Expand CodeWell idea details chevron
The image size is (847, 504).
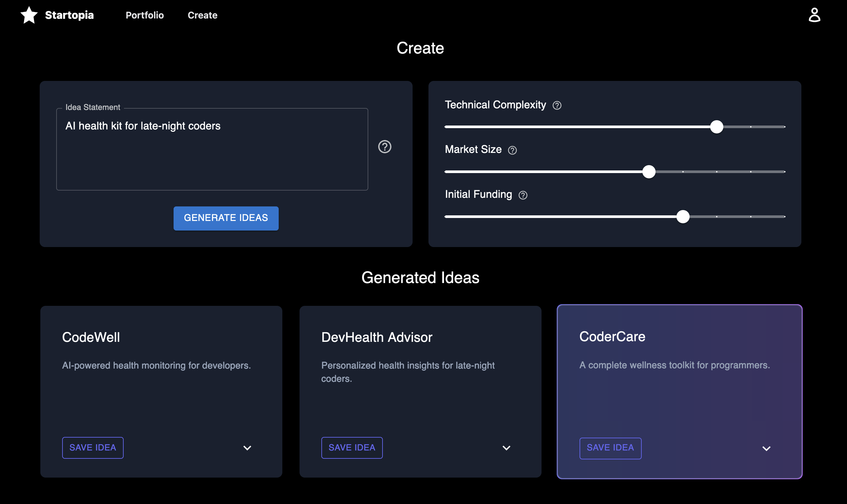click(x=247, y=448)
